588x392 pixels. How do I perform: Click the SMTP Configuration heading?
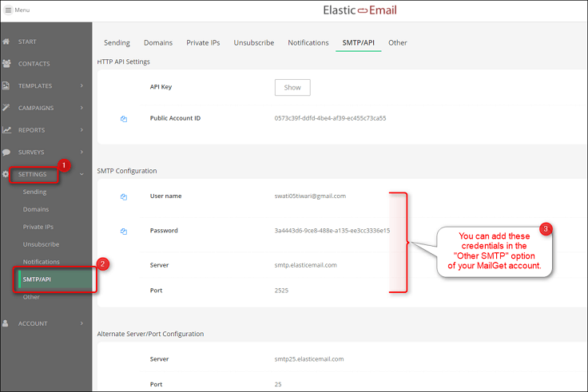point(127,171)
